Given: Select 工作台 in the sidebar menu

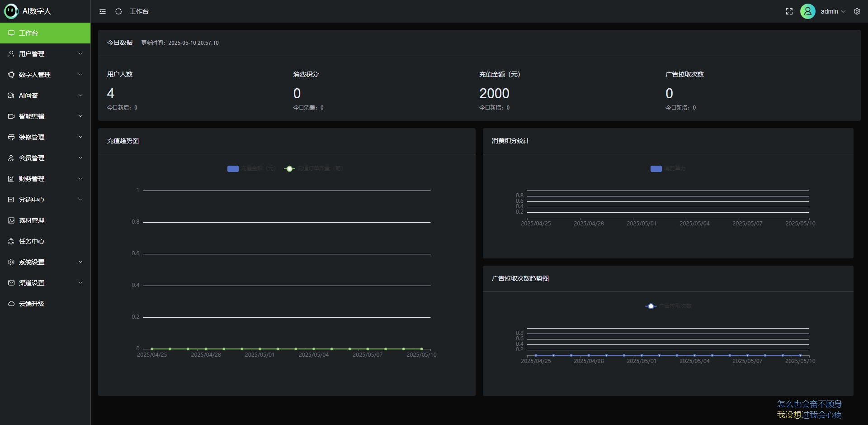Looking at the screenshot, I should click(28, 33).
